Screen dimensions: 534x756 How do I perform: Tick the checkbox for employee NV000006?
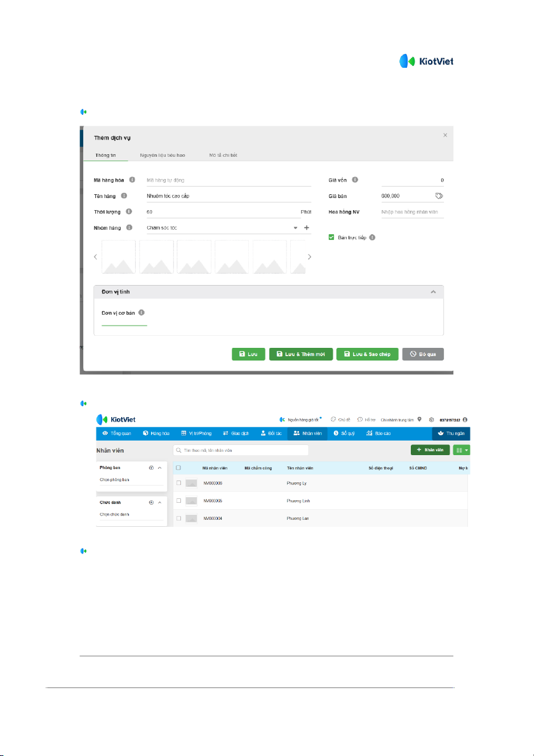click(x=179, y=483)
